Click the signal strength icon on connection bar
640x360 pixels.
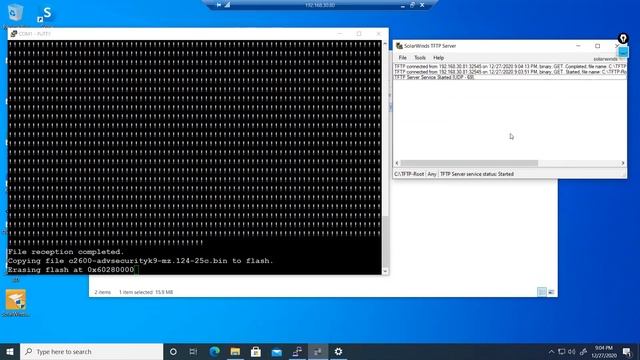click(227, 5)
